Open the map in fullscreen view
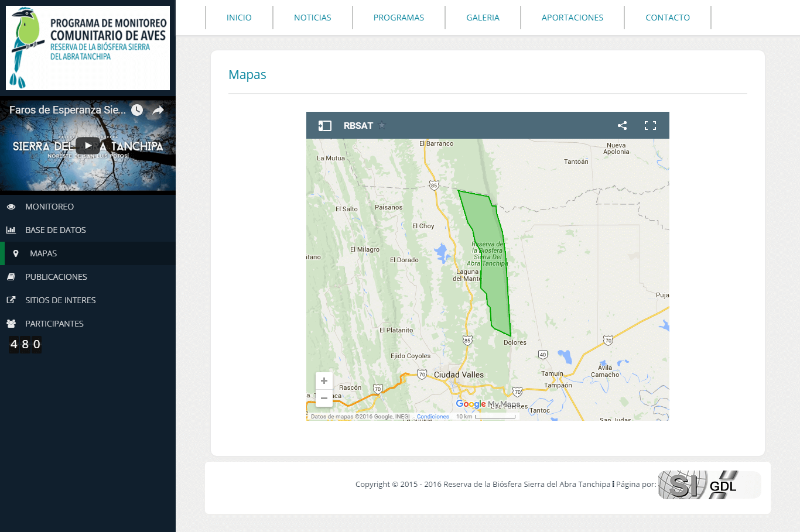The width and height of the screenshot is (800, 532). tap(650, 125)
